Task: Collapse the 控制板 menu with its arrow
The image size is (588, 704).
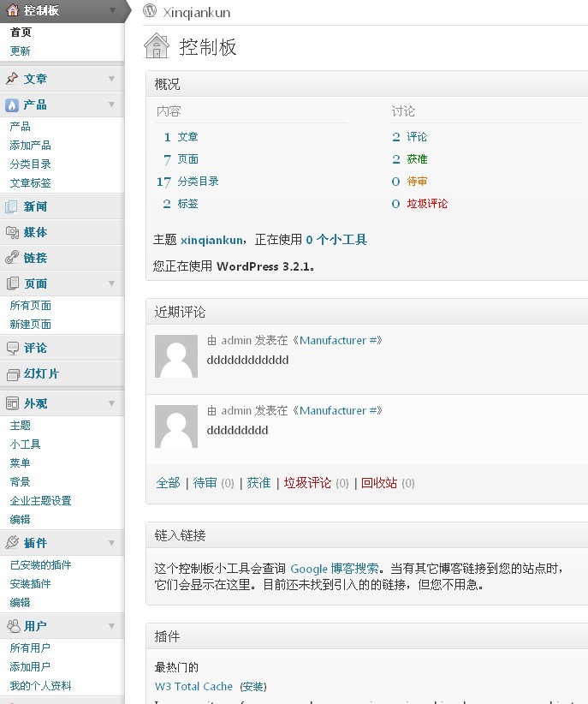Action: (x=112, y=10)
